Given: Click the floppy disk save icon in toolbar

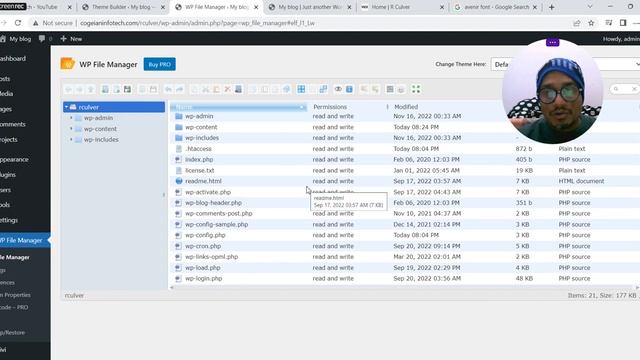Looking at the screenshot, I should [x=127, y=89].
